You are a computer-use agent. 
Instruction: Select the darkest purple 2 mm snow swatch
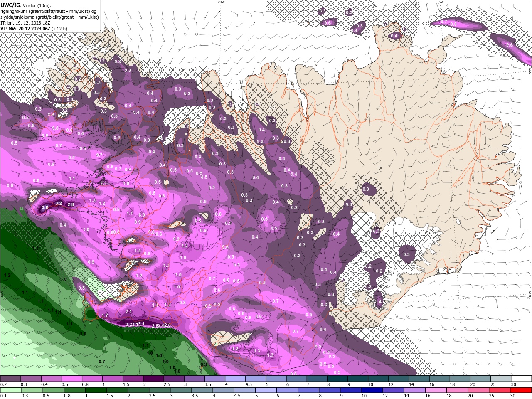pos(153,379)
